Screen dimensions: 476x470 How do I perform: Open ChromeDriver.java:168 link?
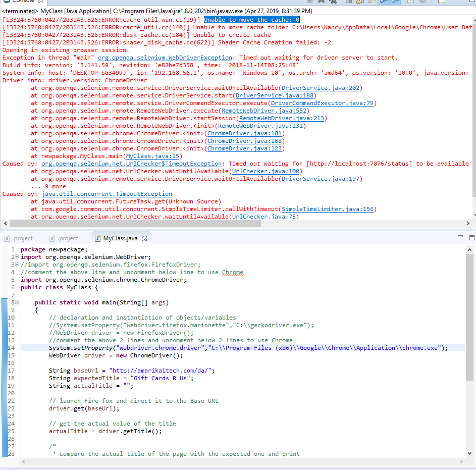(x=244, y=141)
